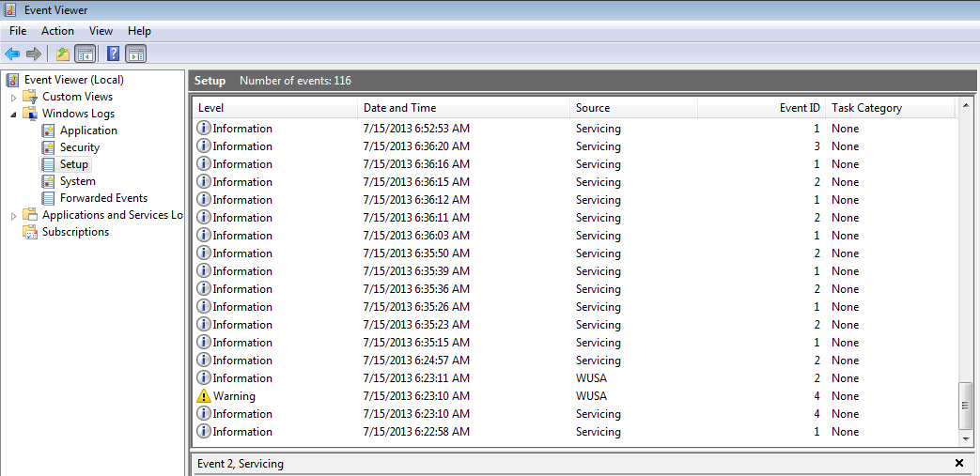
Task: Sort by Date and Time column header
Action: pos(464,107)
